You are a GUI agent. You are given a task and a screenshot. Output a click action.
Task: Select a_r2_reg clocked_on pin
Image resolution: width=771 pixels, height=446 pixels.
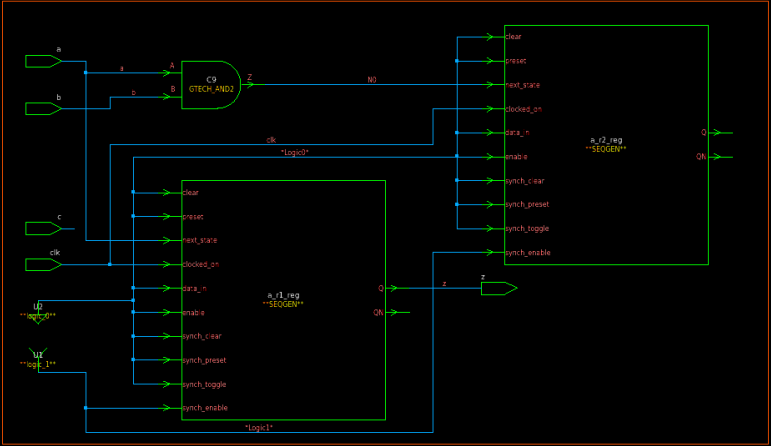524,109
